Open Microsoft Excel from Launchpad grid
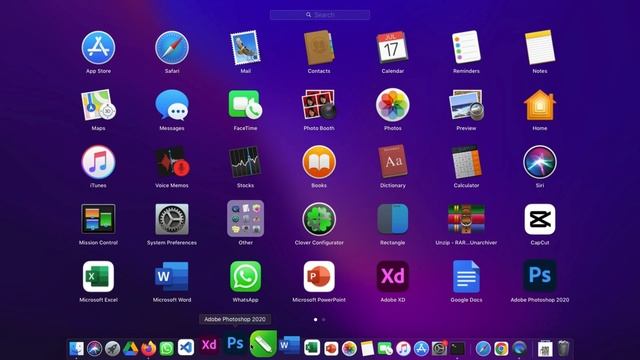This screenshot has height=360, width=640. pos(98,276)
